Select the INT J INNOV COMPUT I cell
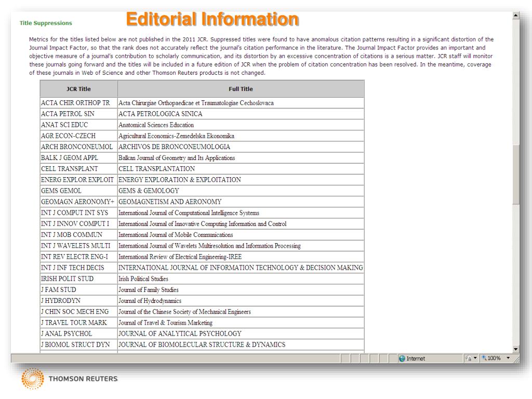 (79, 223)
